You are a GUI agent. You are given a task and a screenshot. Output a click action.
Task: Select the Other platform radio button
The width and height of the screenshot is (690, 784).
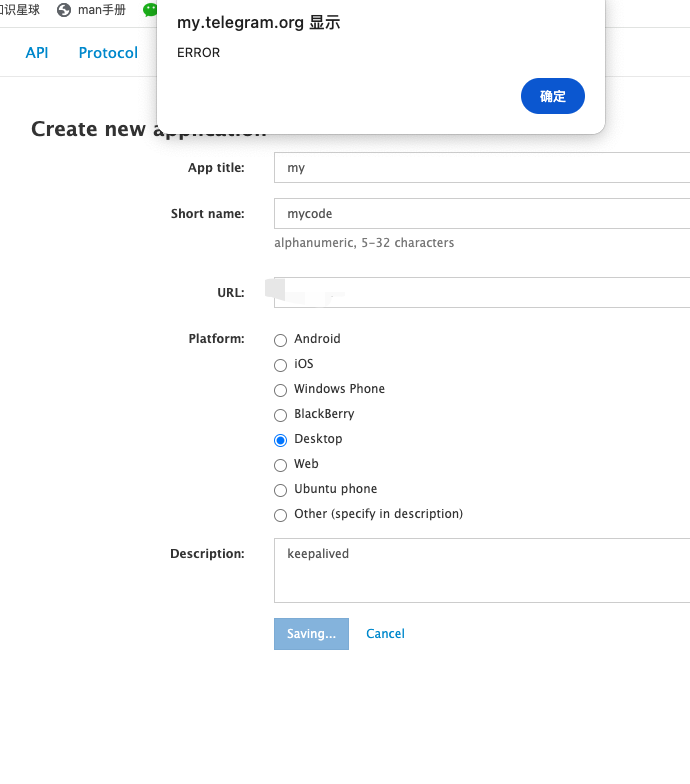coord(280,515)
